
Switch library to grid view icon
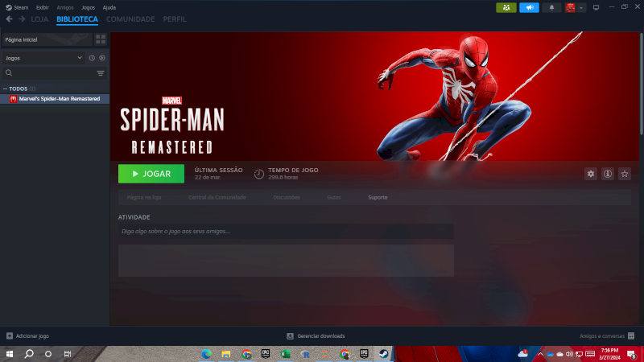pos(101,39)
